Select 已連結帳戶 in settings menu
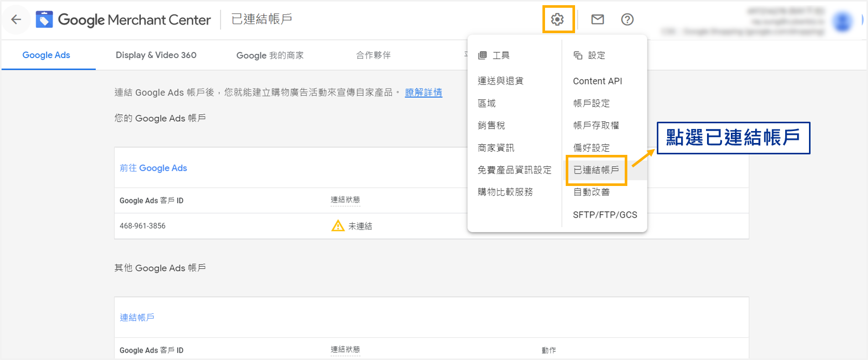Screen dimensions: 868x360 [596, 170]
